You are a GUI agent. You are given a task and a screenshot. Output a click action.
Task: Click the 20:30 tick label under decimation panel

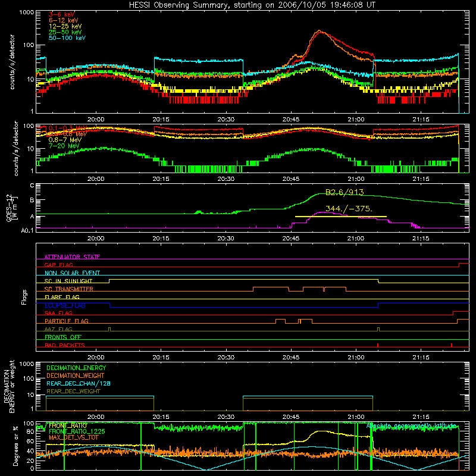pos(226,417)
